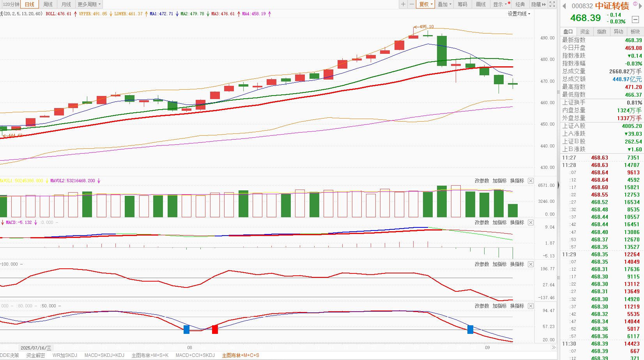Select 主图布林+M+S+K template
This screenshot has height=360, width=644.
[x=150, y=355]
